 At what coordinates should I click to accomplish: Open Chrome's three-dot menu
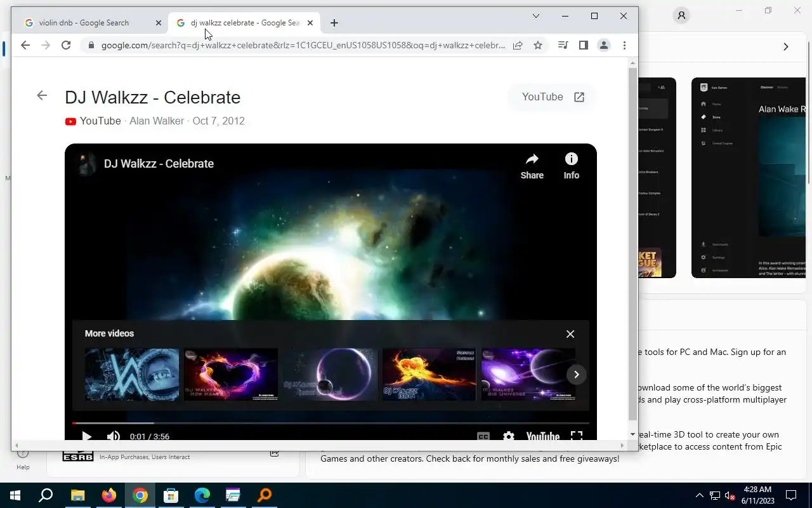click(624, 45)
